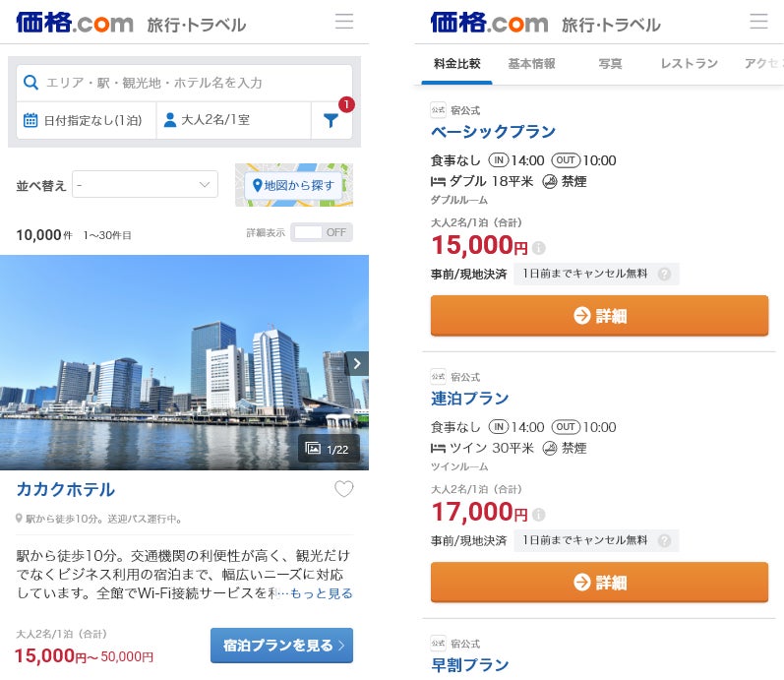This screenshot has width=784, height=680.
Task: Open the 日付指定なし(1泊) date selector
Action: click(x=87, y=121)
